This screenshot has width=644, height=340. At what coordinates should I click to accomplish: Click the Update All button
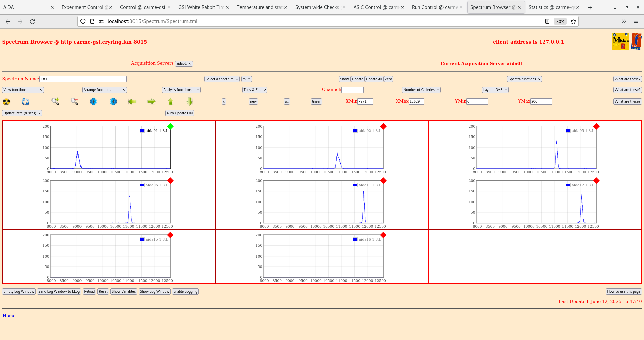tap(374, 79)
